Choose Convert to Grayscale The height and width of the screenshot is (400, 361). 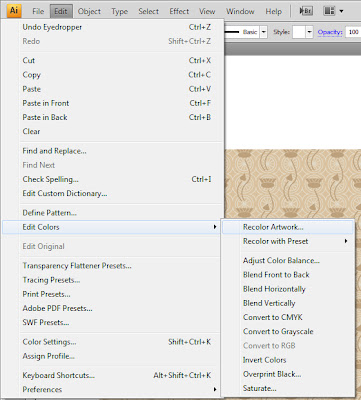[x=288, y=332]
